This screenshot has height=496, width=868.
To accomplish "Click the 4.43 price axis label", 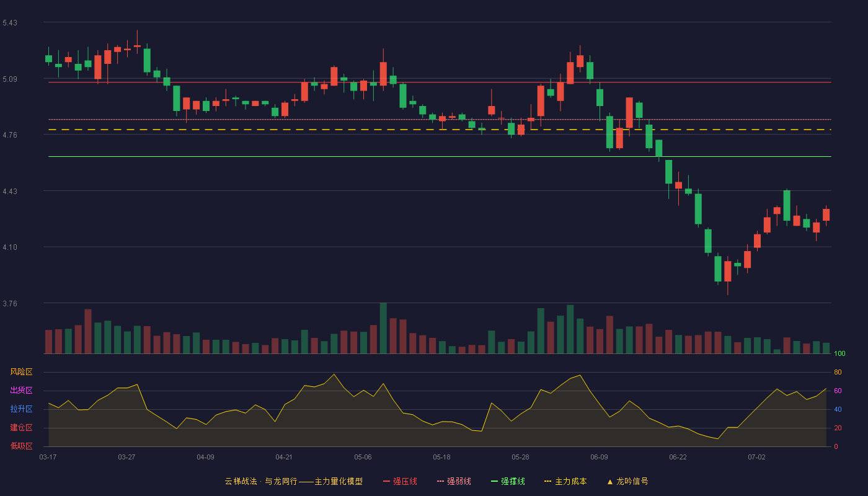I will pos(10,192).
